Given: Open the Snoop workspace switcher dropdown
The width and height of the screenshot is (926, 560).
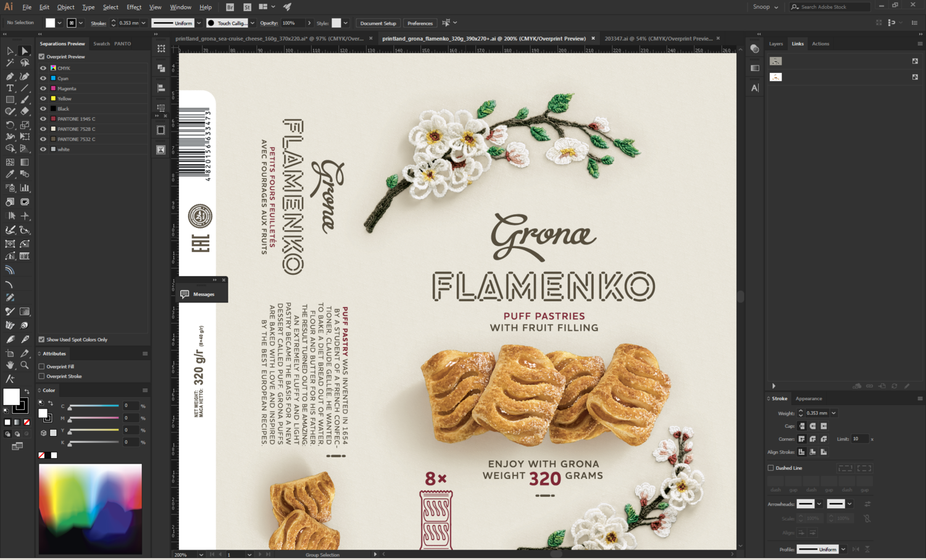Looking at the screenshot, I should [765, 7].
